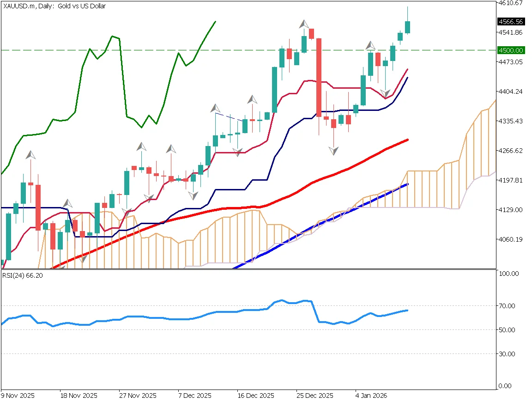Click the fractal up arrow above the late-December peak
Screen dimensions: 532x402
(x=304, y=24)
